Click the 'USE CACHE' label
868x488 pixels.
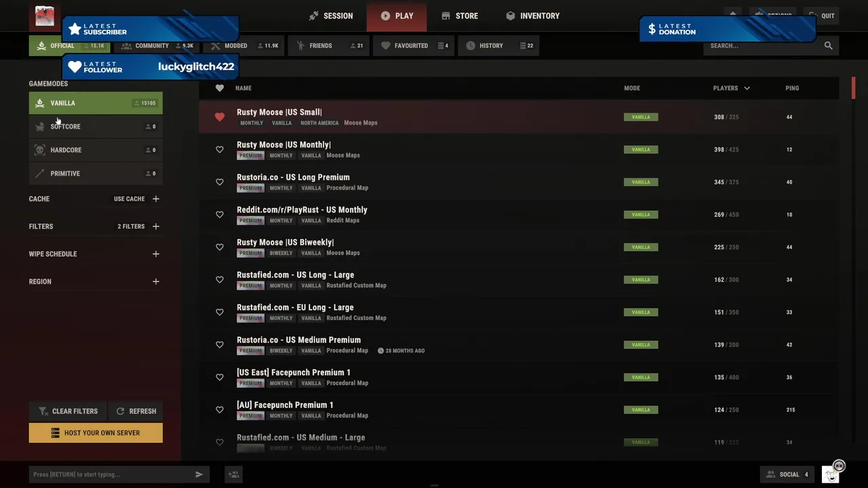(x=129, y=199)
